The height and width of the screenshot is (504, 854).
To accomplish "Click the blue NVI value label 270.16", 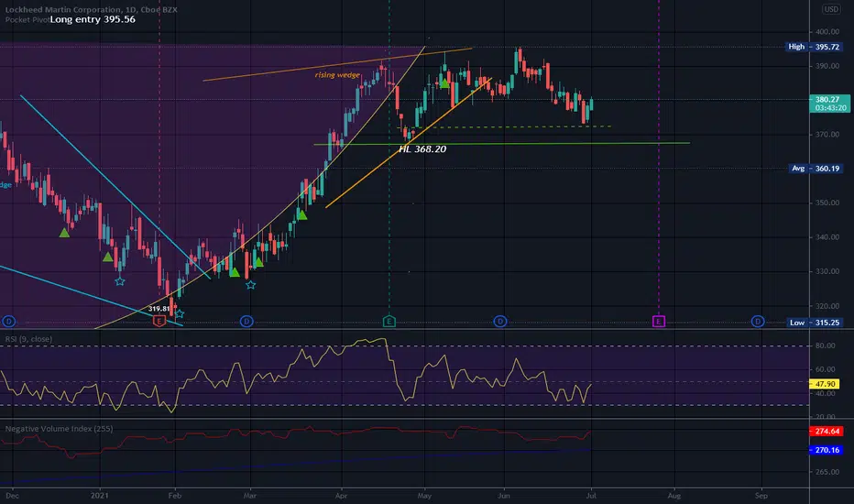I will 827,450.
